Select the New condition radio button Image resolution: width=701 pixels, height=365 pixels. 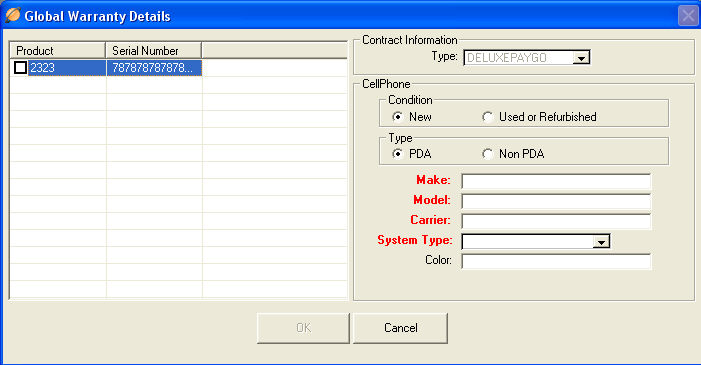click(x=397, y=117)
